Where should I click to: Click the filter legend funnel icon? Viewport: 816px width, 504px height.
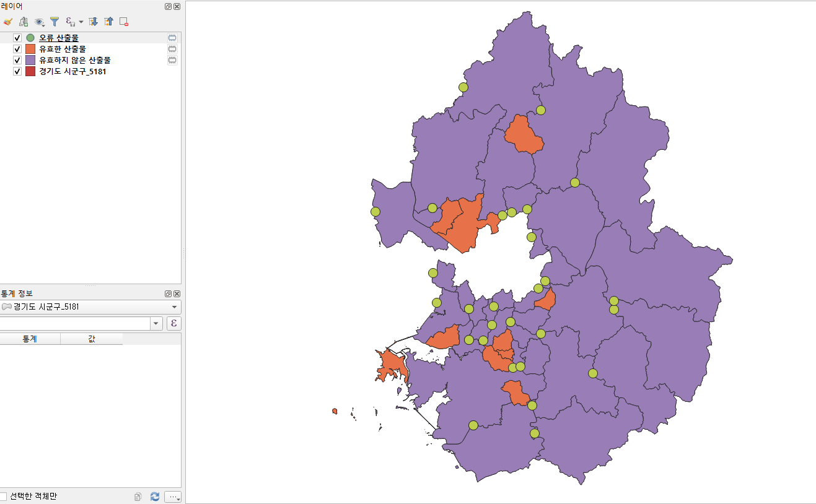(55, 22)
